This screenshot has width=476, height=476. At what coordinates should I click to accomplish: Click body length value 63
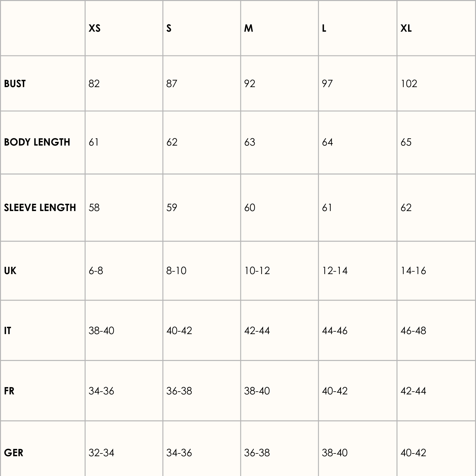pos(250,142)
